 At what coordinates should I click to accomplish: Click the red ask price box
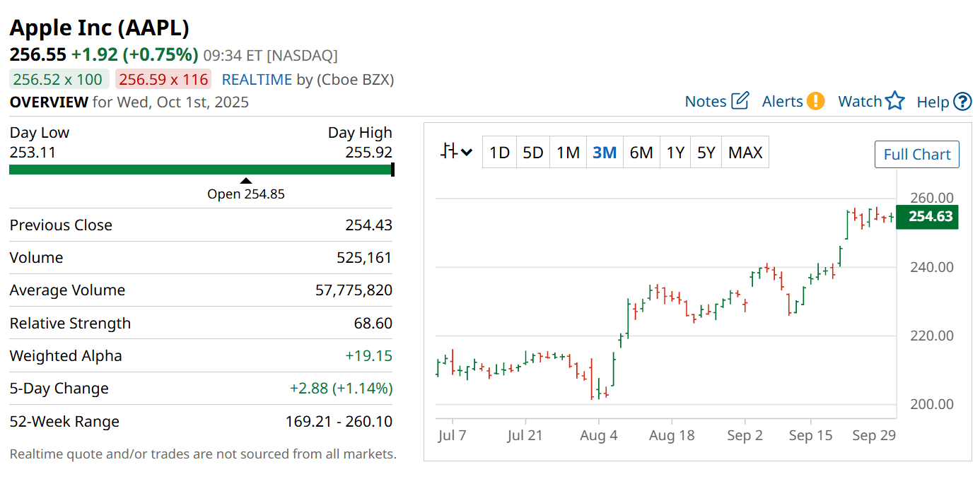pyautogui.click(x=163, y=79)
